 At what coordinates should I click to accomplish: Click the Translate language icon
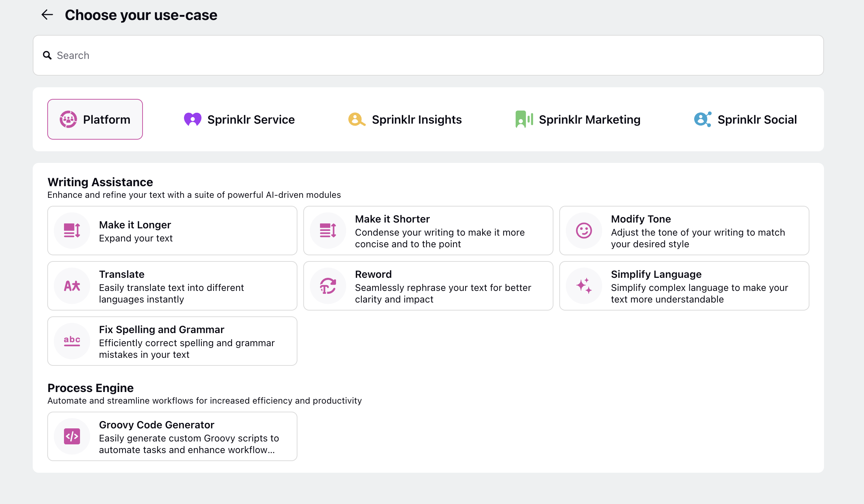[72, 286]
